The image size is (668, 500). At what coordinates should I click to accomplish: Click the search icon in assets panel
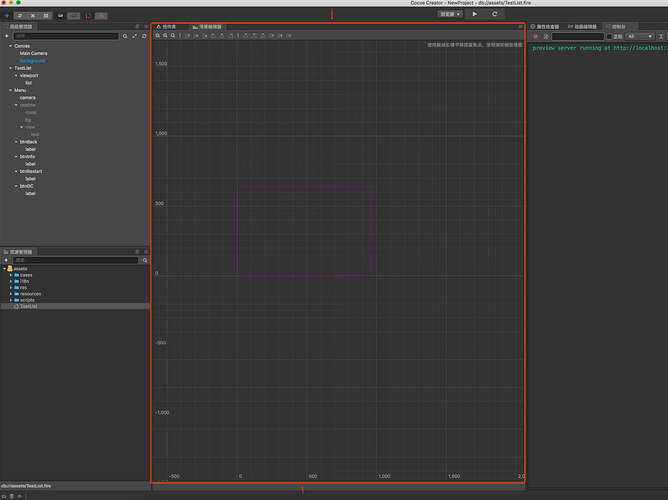[144, 260]
